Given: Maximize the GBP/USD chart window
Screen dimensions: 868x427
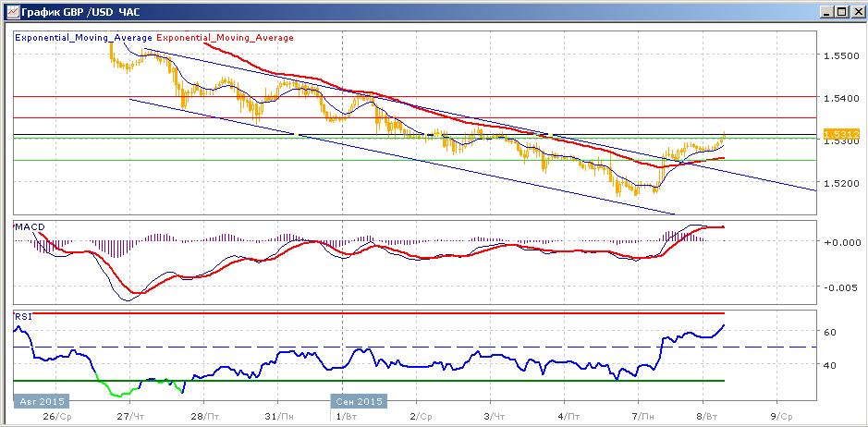Looking at the screenshot, I should click(x=842, y=11).
